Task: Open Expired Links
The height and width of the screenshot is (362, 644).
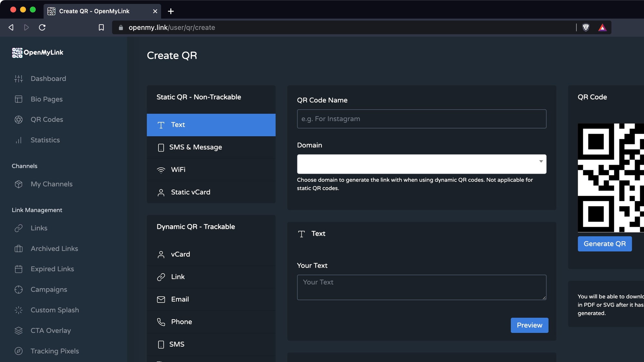Action: click(x=52, y=269)
